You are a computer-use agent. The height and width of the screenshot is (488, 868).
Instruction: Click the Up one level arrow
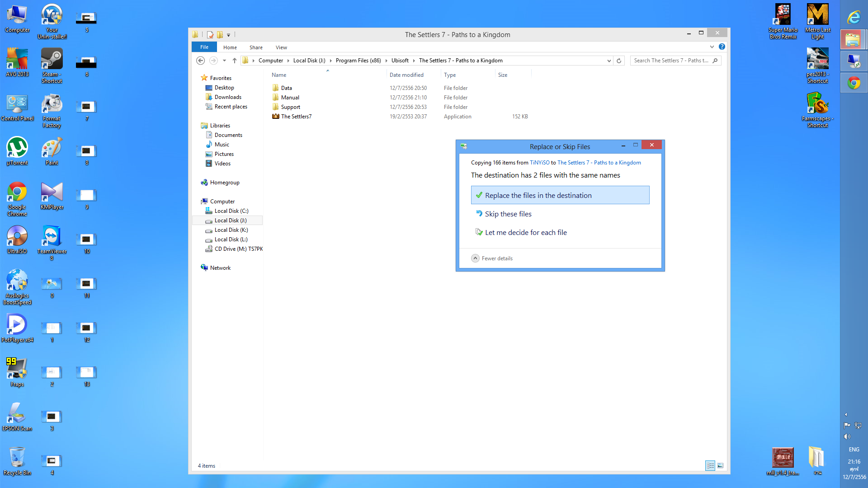tap(234, 61)
